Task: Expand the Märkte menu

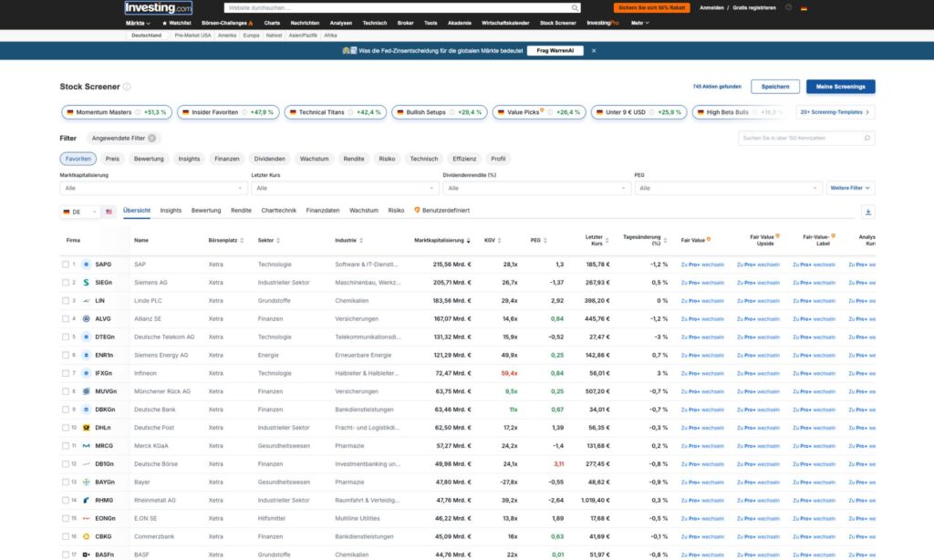Action: [x=138, y=23]
